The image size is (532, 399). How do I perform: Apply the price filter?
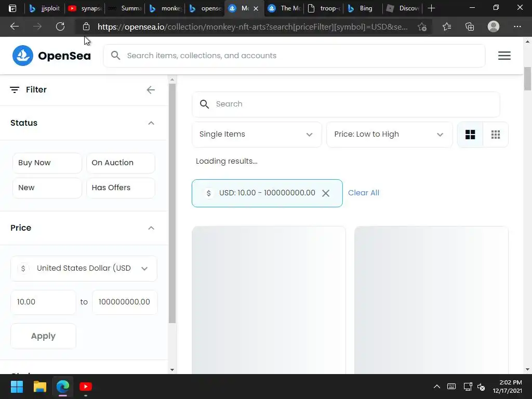[x=43, y=336]
